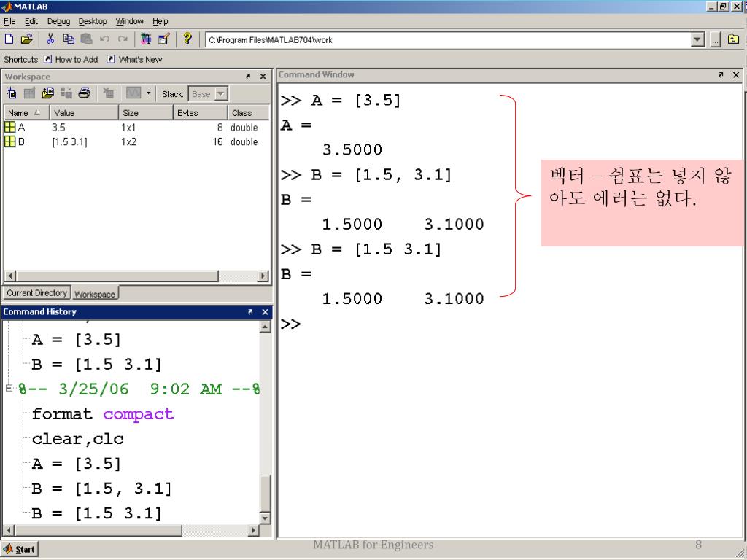Viewport: 747px width, 560px height.
Task: Undock the Workspace panel
Action: (x=248, y=76)
